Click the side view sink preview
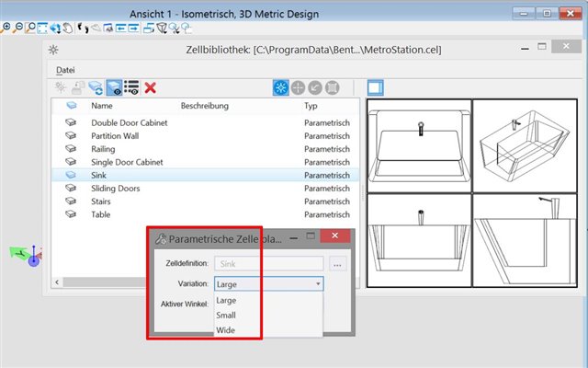The height and width of the screenshot is (368, 588). click(525, 240)
